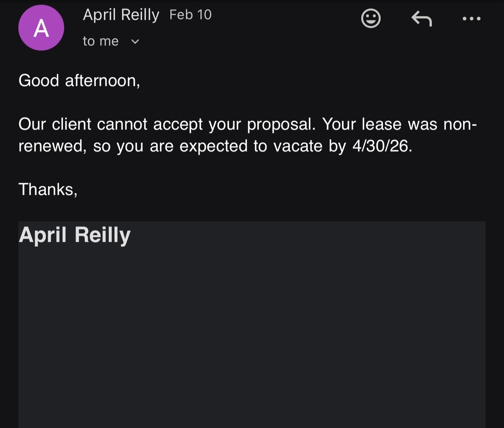Expand recipient details chevron beside "to me"
The width and height of the screenshot is (504, 428).
(135, 41)
